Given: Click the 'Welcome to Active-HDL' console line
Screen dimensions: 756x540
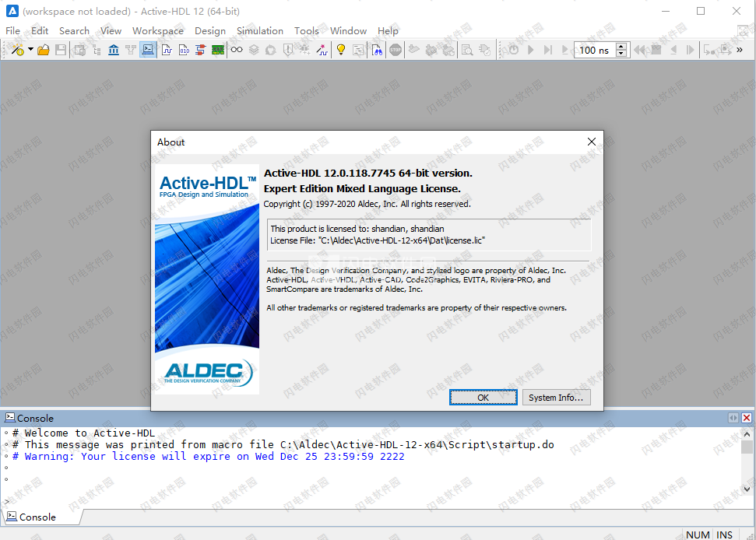Looking at the screenshot, I should pos(84,433).
